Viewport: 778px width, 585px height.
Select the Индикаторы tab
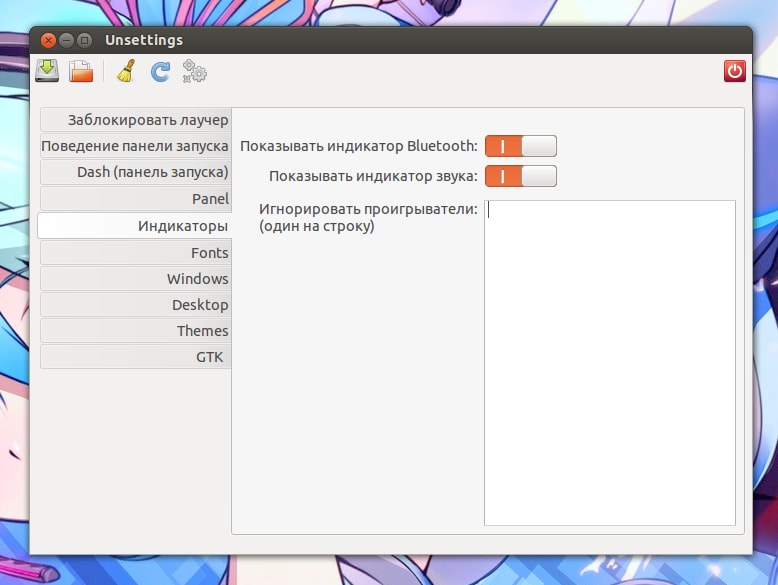tap(134, 226)
